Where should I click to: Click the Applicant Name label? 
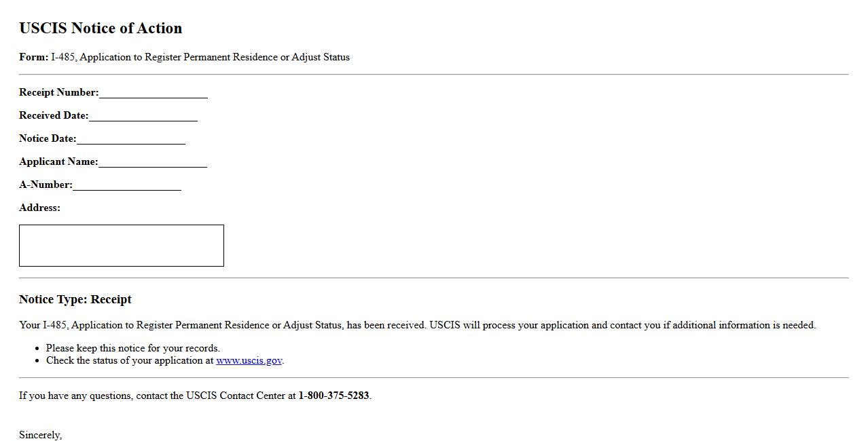[x=58, y=161]
